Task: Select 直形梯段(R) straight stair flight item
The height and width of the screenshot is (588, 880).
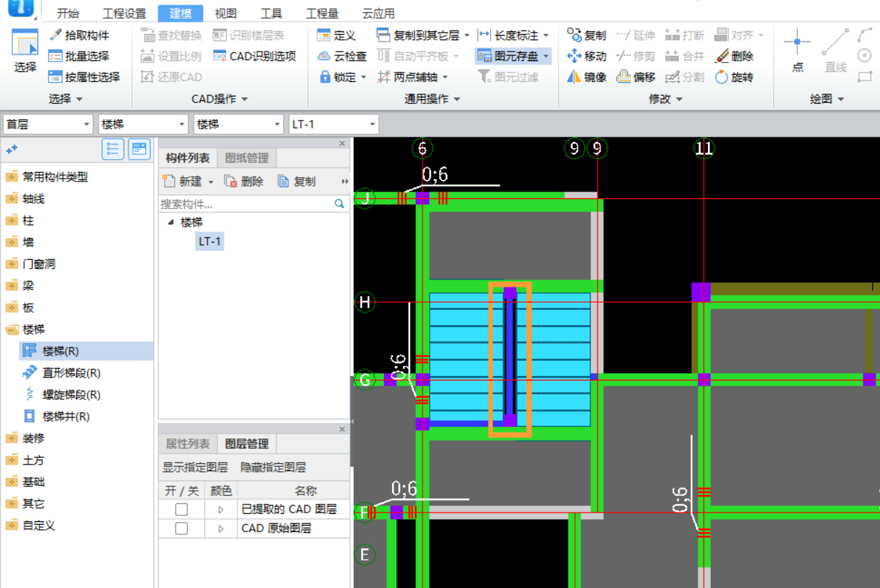Action: pyautogui.click(x=62, y=373)
